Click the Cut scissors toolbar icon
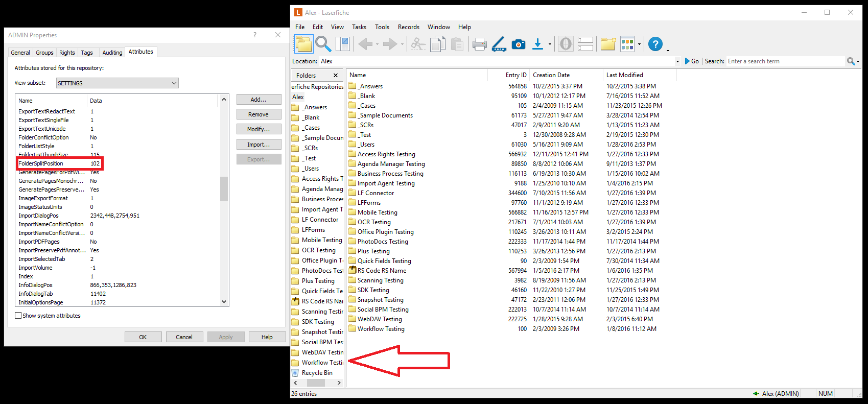 tap(418, 44)
